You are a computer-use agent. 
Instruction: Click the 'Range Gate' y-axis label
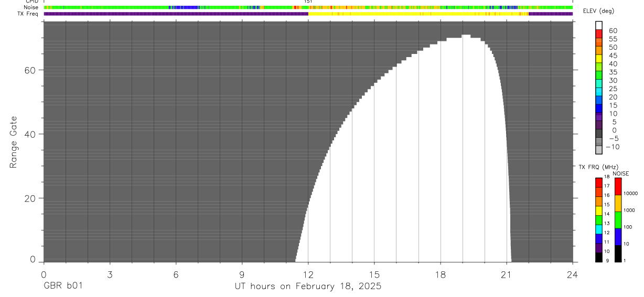(x=14, y=142)
